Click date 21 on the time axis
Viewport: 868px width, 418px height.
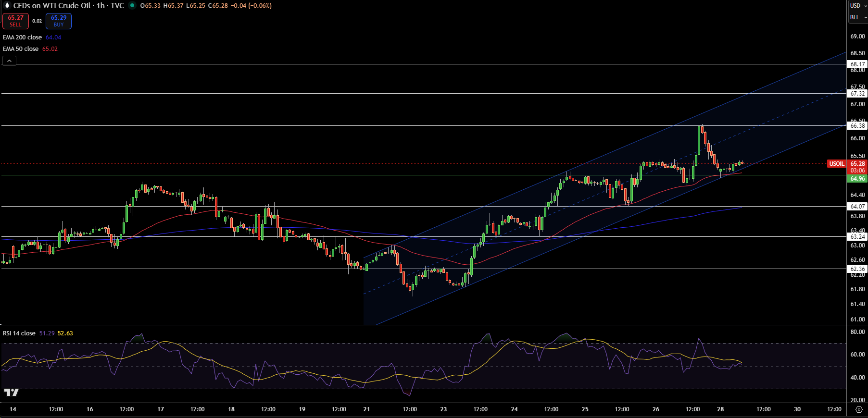pos(366,409)
